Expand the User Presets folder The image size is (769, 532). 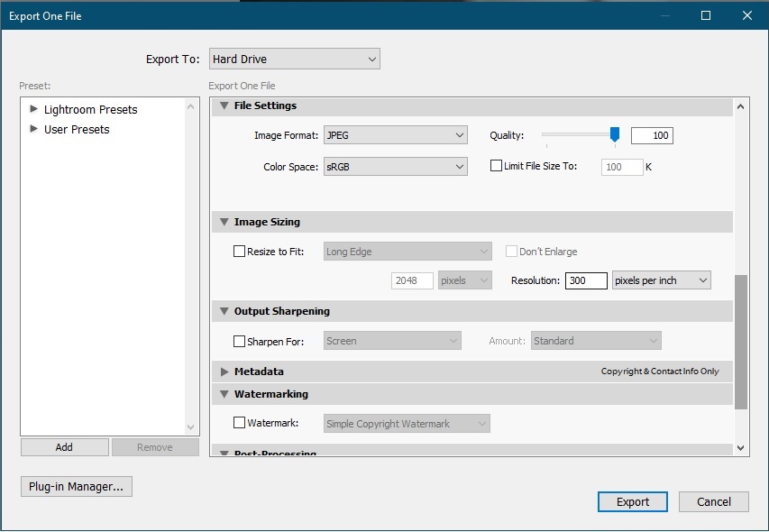34,129
